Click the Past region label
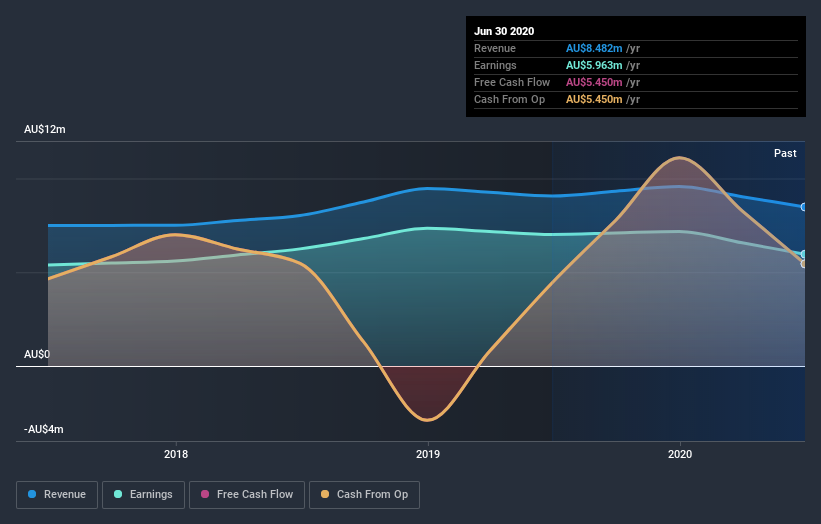Screen dimensions: 821x524 [x=785, y=153]
